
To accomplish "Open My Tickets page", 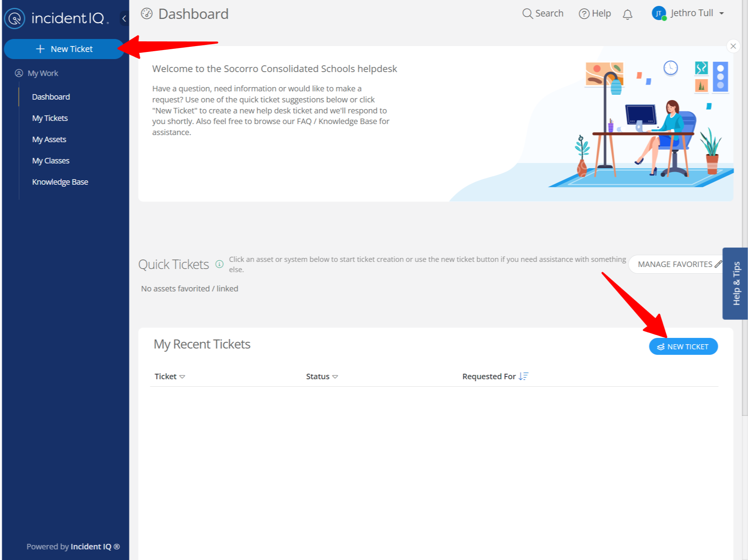I will [x=50, y=118].
